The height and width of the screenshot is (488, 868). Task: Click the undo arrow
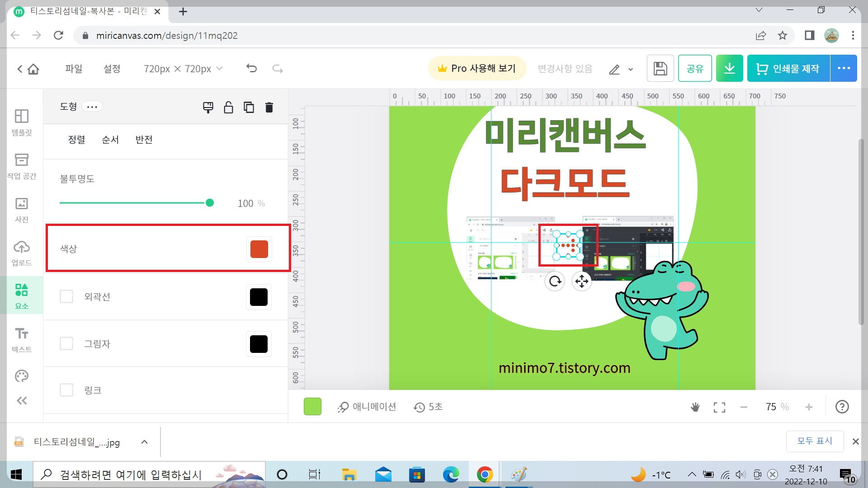tap(251, 68)
